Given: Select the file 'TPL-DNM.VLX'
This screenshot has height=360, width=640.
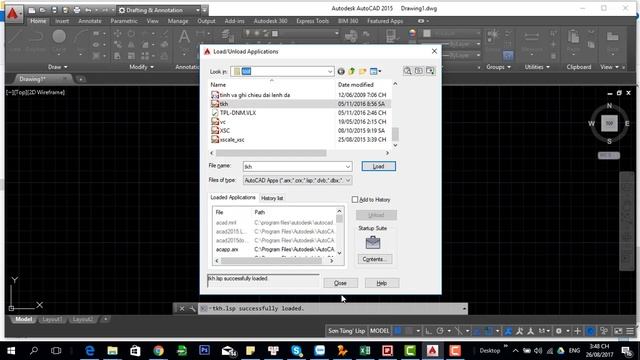Looking at the screenshot, I should [238, 113].
